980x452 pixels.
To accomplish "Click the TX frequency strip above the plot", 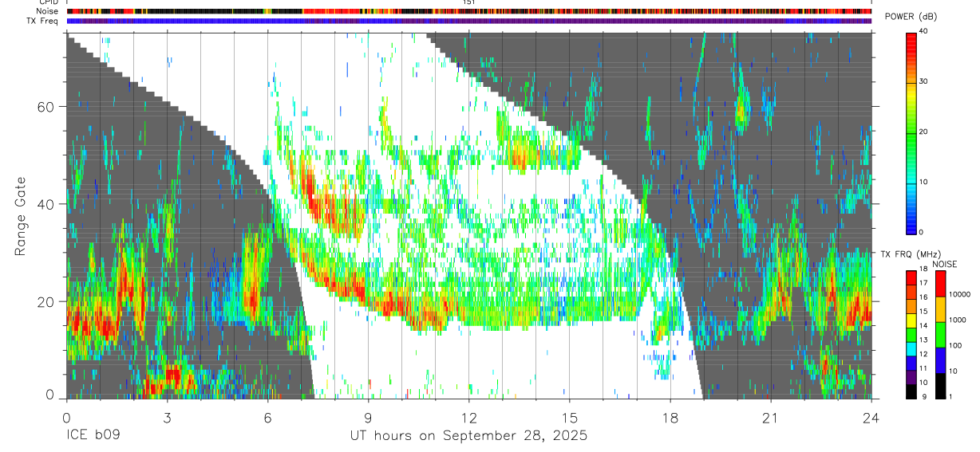I will 469,21.
